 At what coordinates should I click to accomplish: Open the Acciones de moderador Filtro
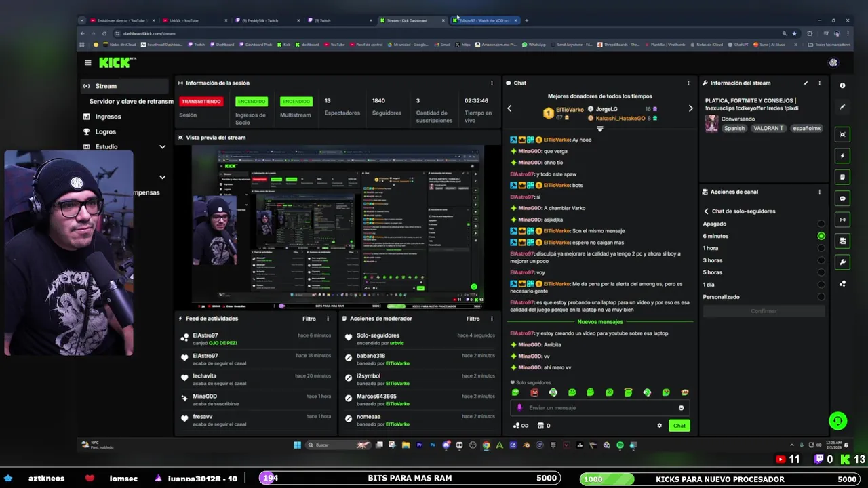(473, 319)
